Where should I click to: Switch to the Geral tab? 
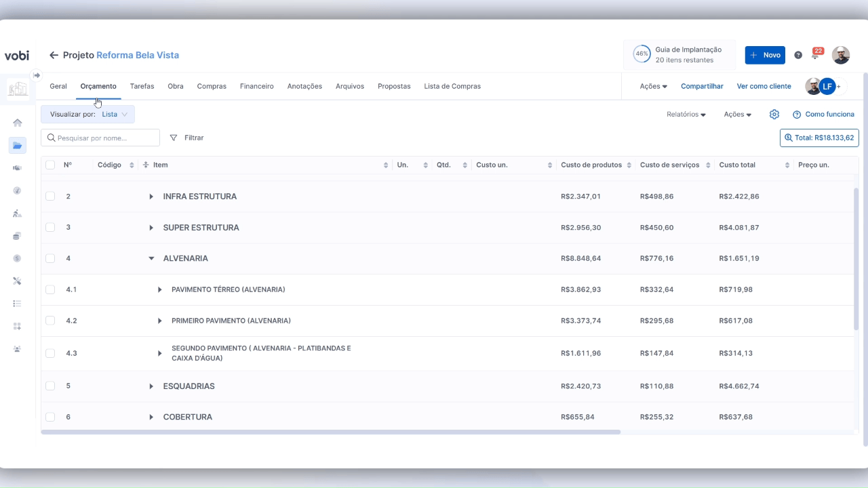(x=58, y=86)
